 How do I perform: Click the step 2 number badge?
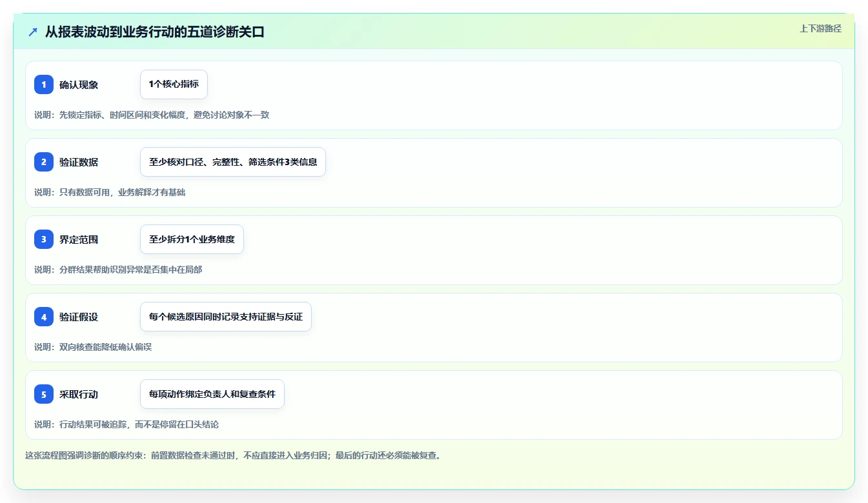tap(44, 162)
